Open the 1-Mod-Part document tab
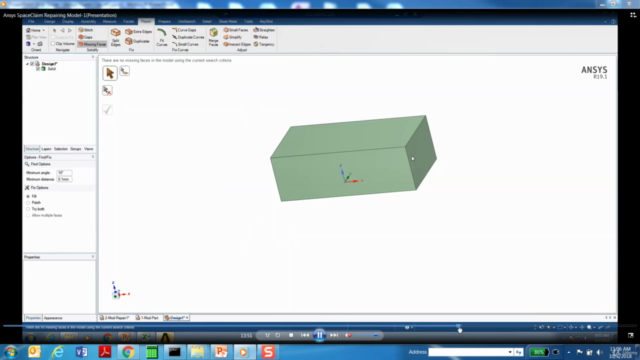This screenshot has width=640, height=360. pyautogui.click(x=147, y=318)
